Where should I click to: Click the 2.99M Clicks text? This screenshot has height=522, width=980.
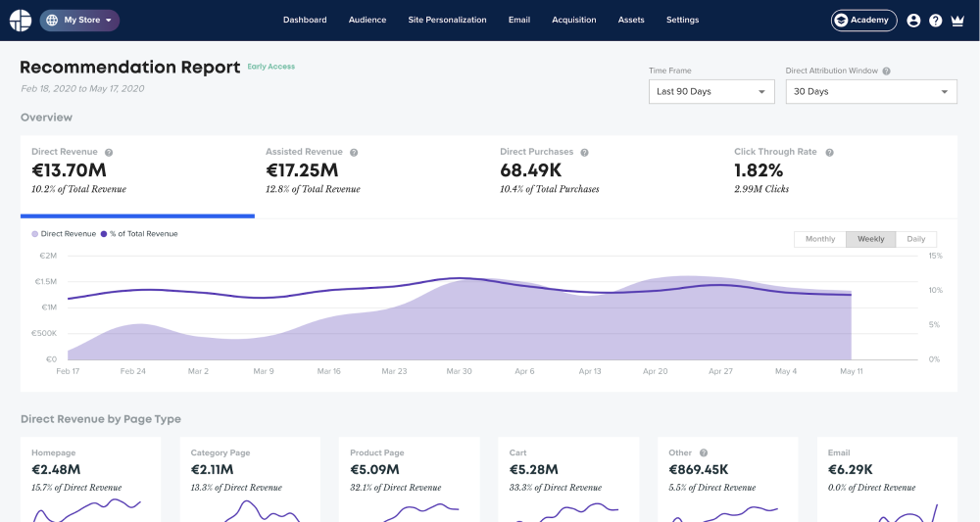point(761,189)
